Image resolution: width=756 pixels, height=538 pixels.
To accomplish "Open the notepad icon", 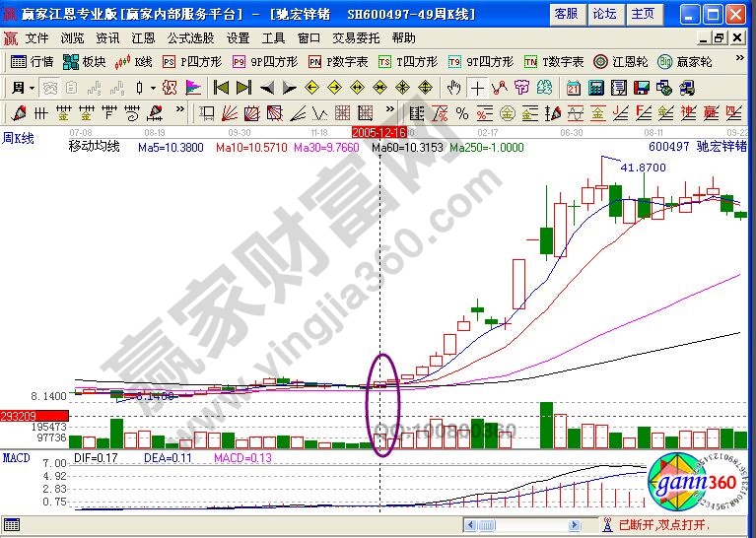I will (x=619, y=88).
